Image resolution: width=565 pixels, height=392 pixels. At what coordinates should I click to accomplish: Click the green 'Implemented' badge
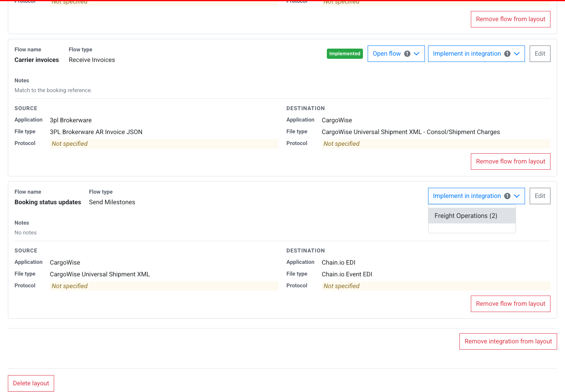point(345,54)
